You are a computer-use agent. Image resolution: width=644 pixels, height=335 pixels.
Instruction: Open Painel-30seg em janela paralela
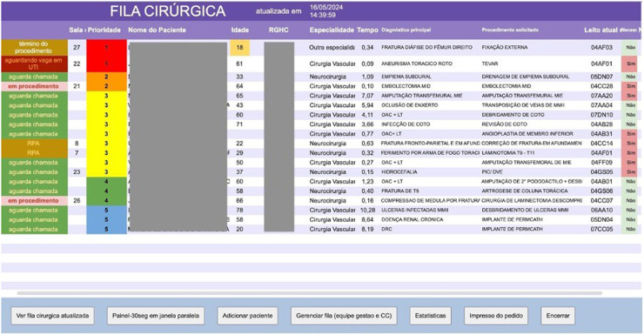point(156,316)
